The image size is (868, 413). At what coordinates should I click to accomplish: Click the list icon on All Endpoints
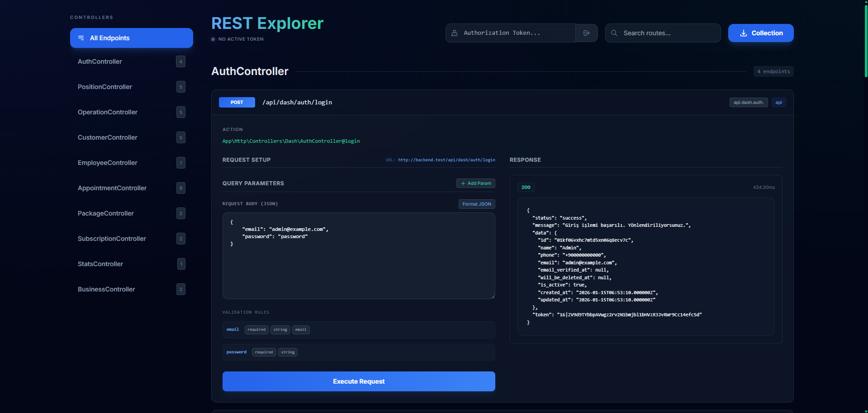(81, 38)
